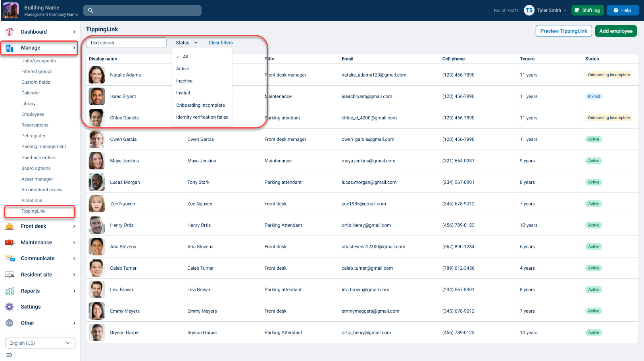Screen dimensions: 644x361
Task: Open Architectural review submenu item
Action: click(42, 190)
